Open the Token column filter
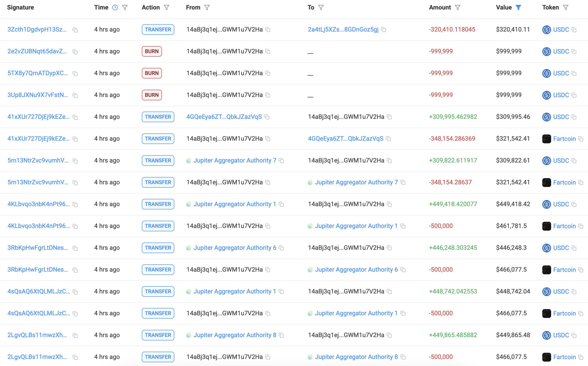The image size is (588, 366). (566, 8)
